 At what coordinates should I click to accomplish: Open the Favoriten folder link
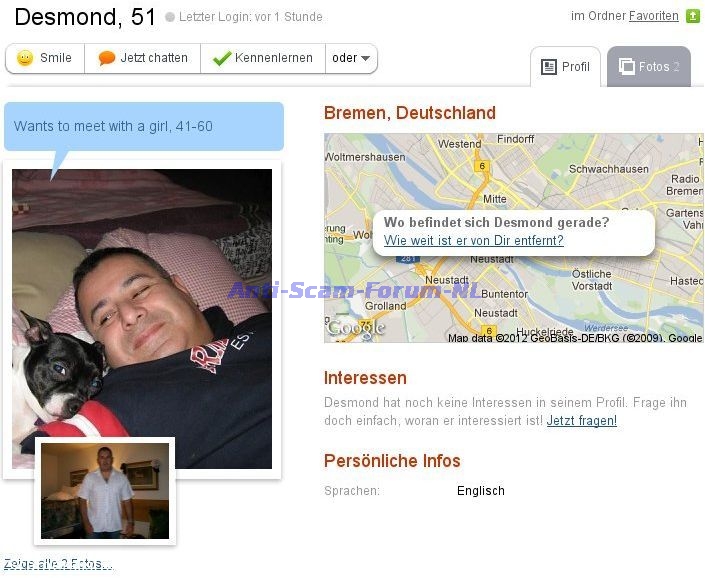(x=653, y=16)
